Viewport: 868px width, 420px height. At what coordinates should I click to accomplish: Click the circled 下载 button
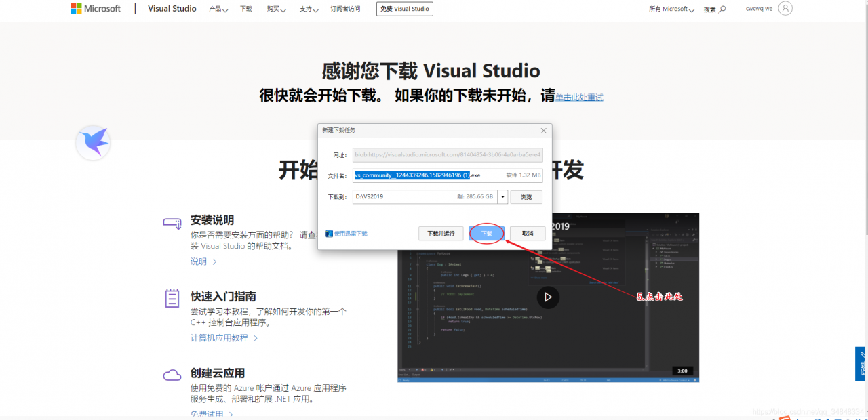coord(486,232)
